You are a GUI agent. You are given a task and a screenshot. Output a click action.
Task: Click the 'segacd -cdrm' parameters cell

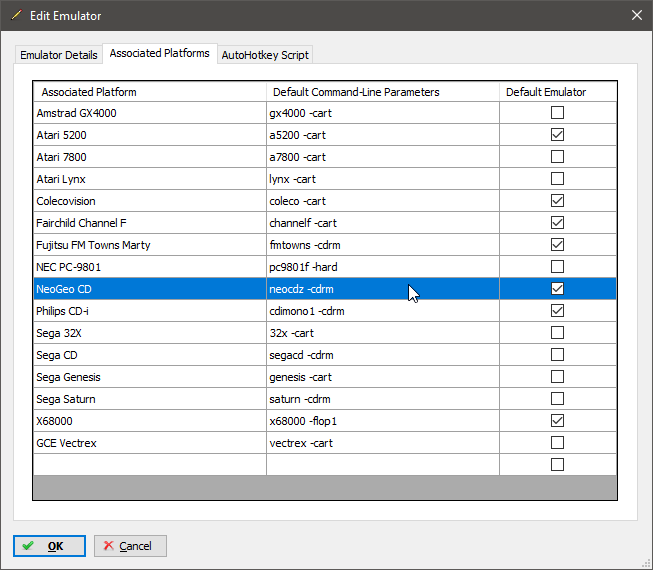(383, 355)
